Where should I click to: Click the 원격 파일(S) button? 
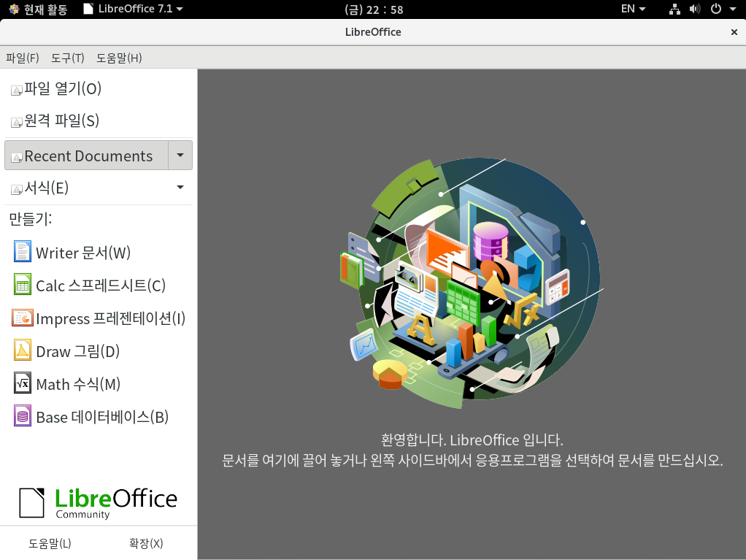point(99,121)
